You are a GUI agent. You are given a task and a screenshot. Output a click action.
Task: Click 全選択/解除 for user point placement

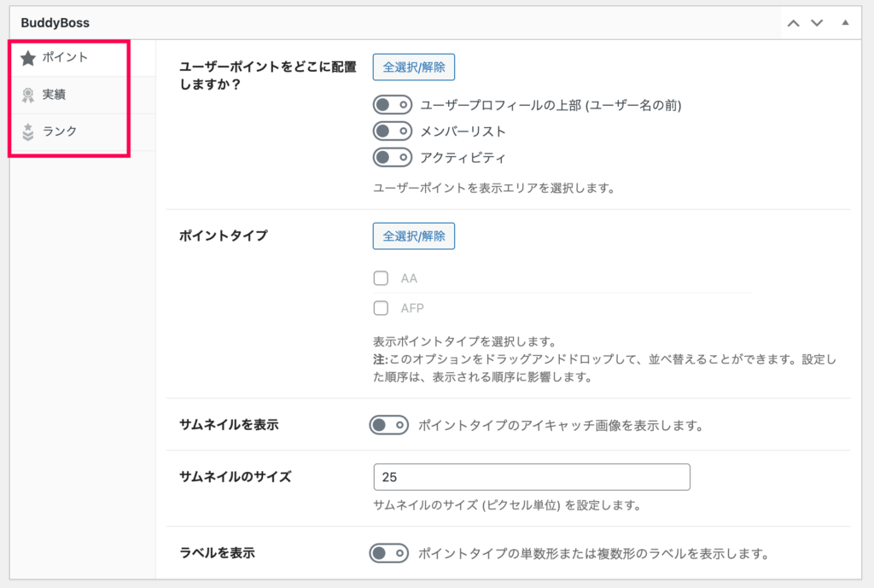pyautogui.click(x=414, y=67)
